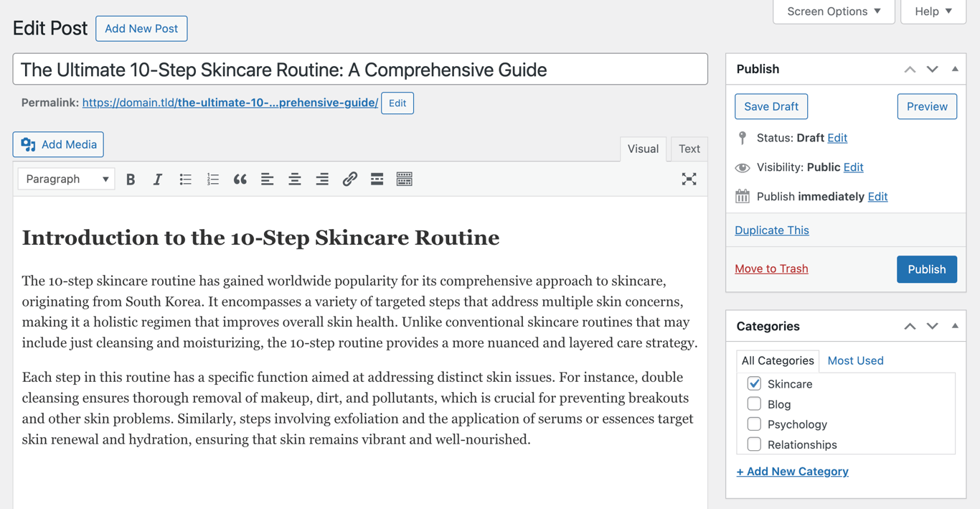Open the Screen Options dropdown

click(833, 11)
